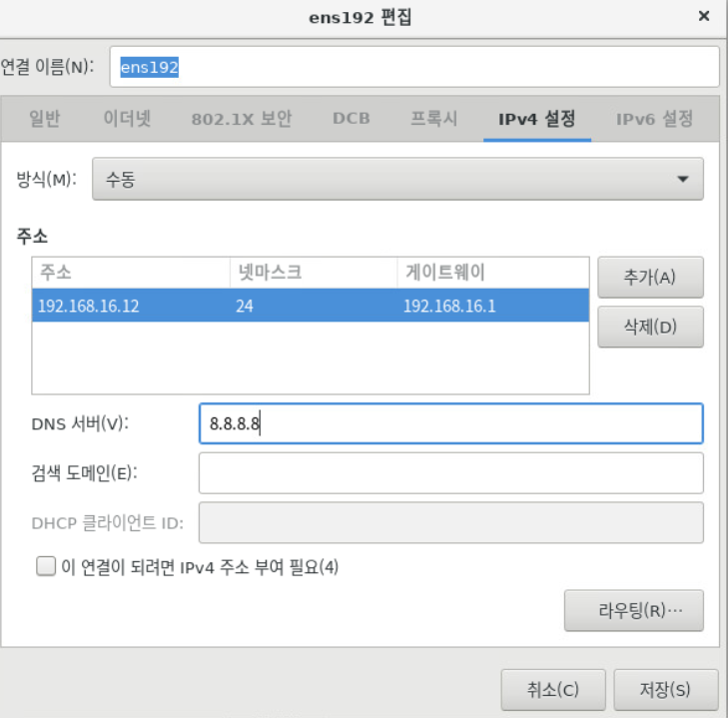Close the ens192 edit dialog
728x718 pixels.
pyautogui.click(x=703, y=16)
